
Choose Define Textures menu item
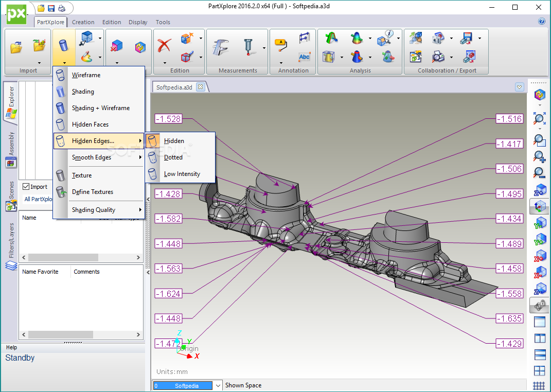[98, 192]
